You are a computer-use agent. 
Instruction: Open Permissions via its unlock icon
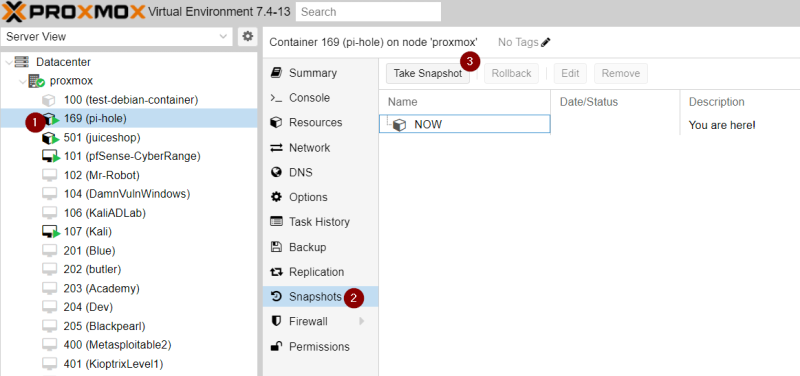[276, 346]
